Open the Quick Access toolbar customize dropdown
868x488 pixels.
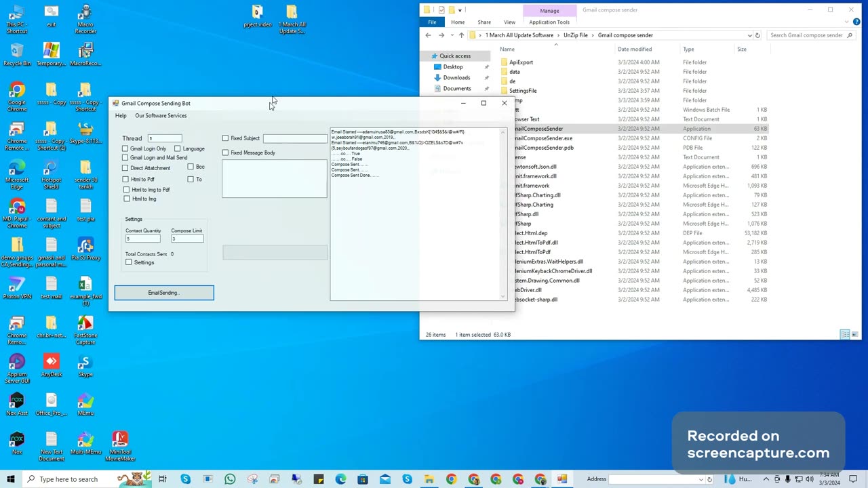click(x=460, y=10)
